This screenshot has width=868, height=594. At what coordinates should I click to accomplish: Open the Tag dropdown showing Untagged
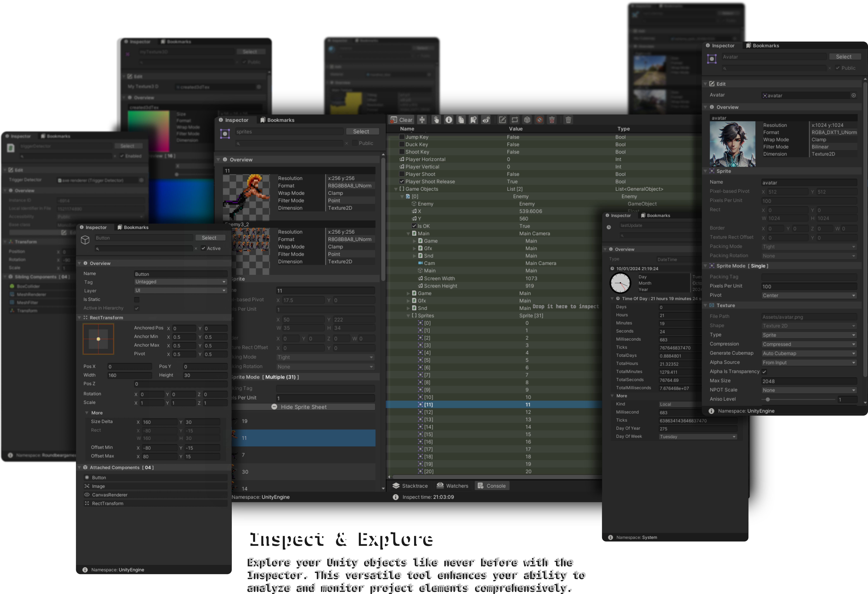click(181, 282)
